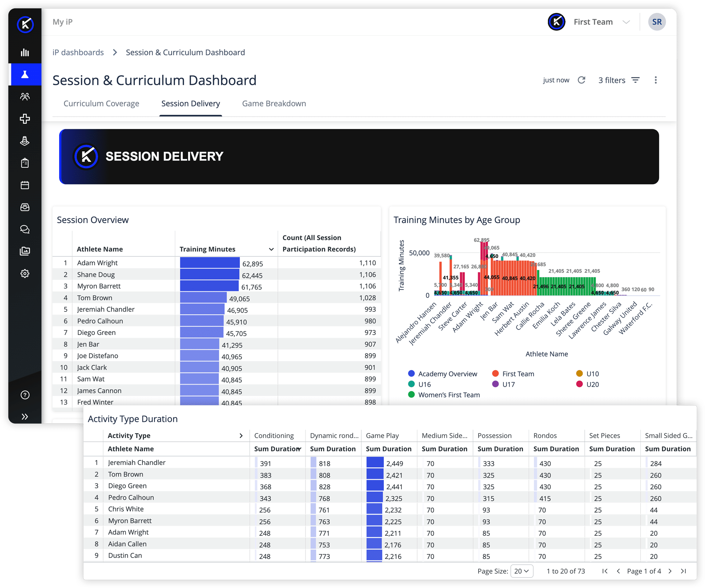The width and height of the screenshot is (705, 588).
Task: Open the 3 filters panel
Action: pos(619,80)
